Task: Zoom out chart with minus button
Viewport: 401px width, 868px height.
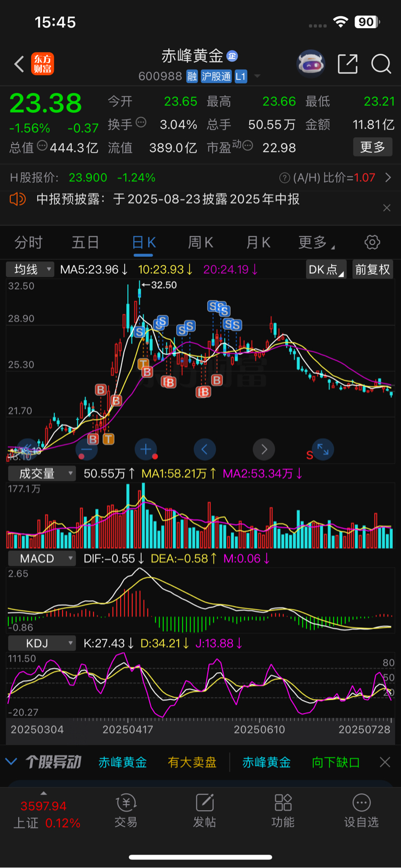Action: point(87,449)
